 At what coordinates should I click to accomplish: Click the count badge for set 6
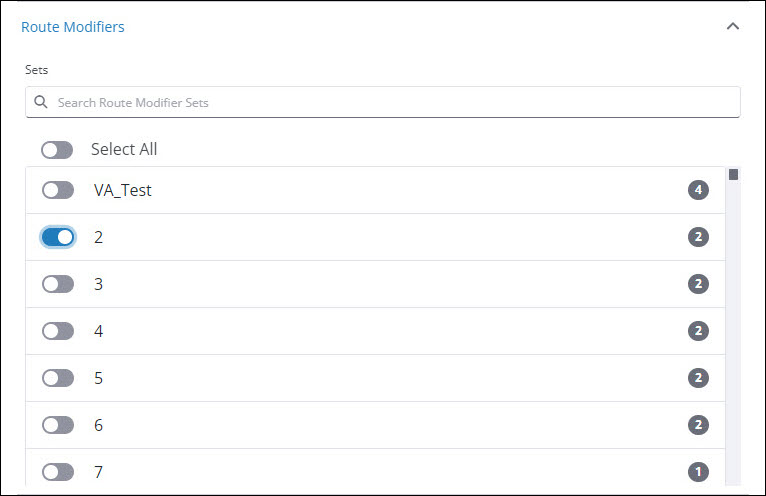698,425
